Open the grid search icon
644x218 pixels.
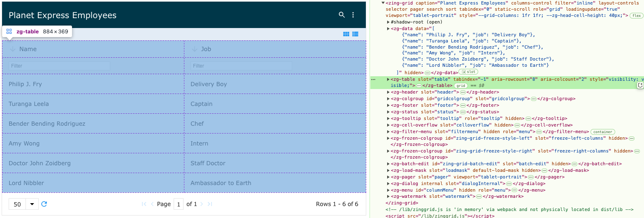[x=342, y=15]
